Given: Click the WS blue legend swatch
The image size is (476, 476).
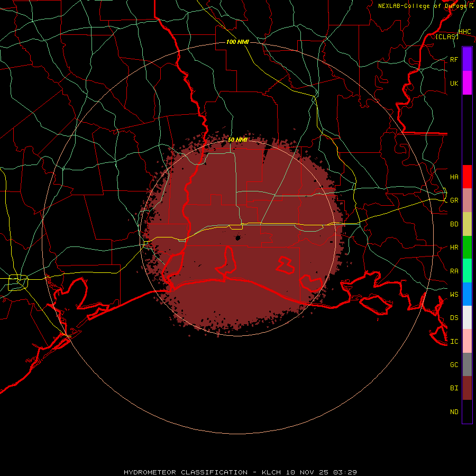Looking at the screenshot, I should tap(467, 294).
